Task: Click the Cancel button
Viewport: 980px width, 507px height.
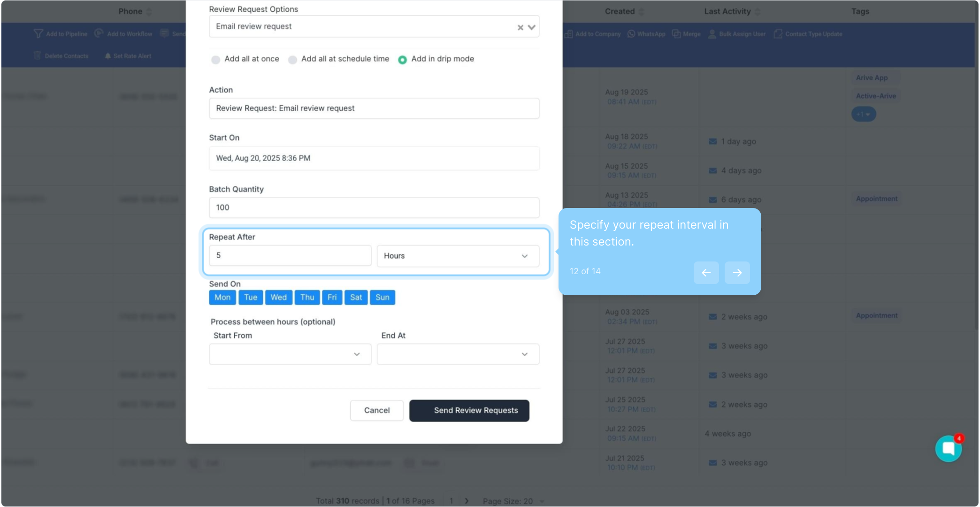Action: (x=376, y=410)
